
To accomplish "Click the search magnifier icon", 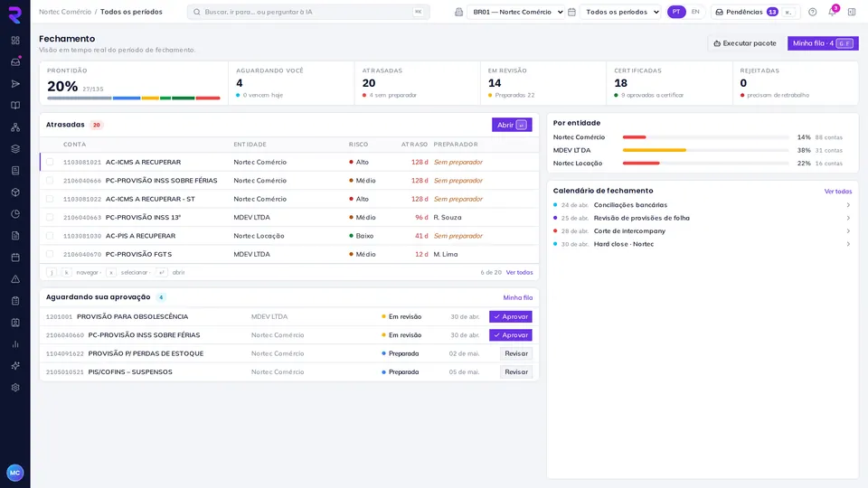I will (x=196, y=12).
